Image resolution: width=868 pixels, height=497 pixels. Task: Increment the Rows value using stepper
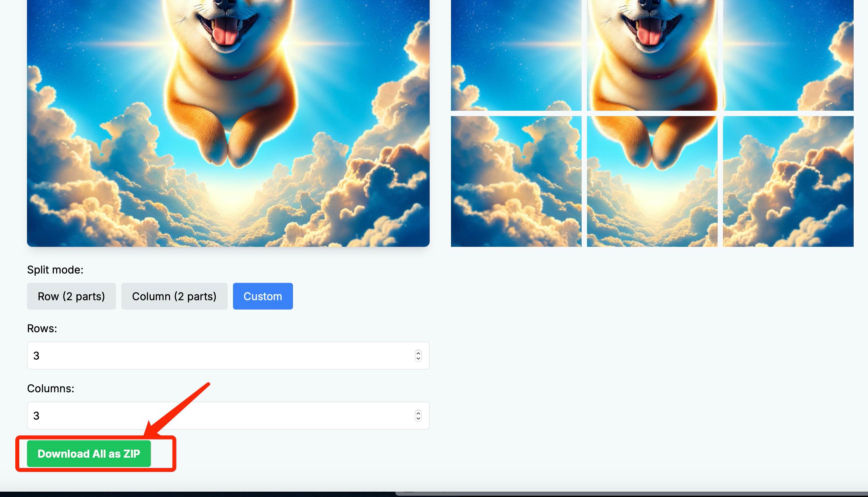pos(419,353)
